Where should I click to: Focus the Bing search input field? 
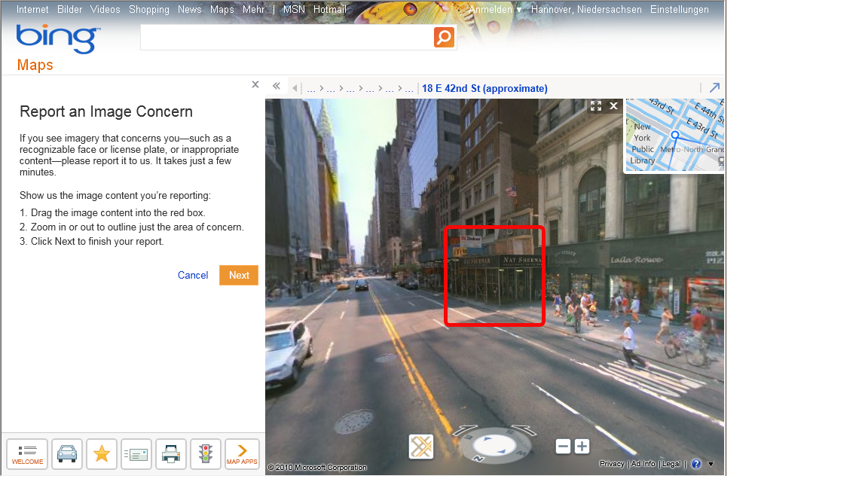287,37
